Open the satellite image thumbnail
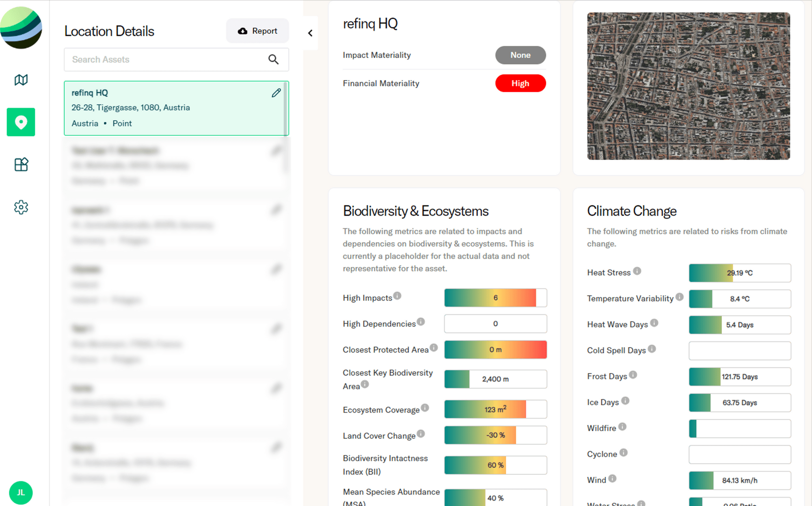The image size is (812, 506). tap(689, 86)
